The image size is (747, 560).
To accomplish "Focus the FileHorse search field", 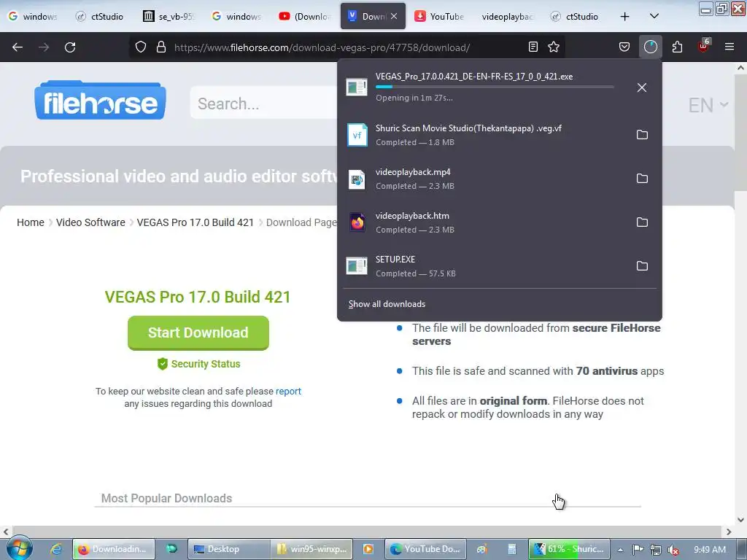I will point(264,103).
